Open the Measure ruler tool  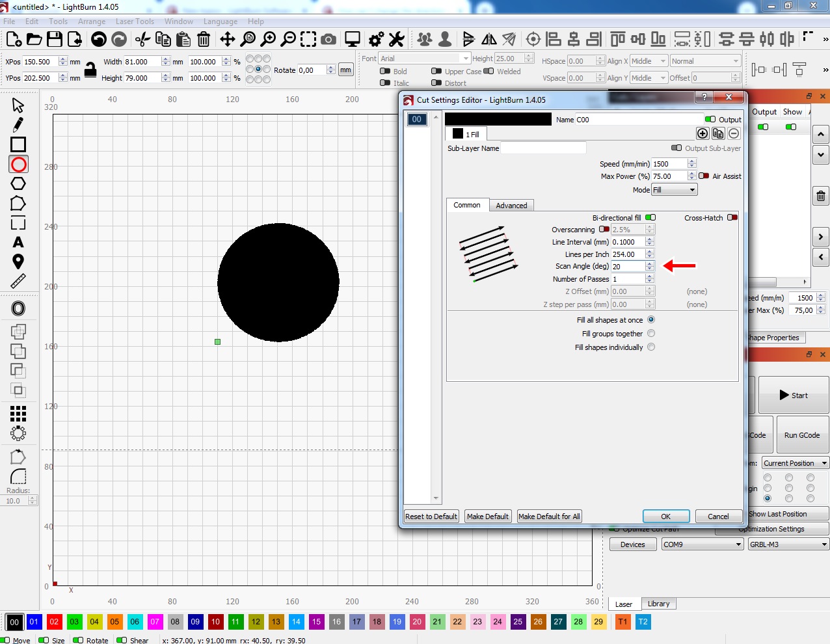(x=18, y=281)
